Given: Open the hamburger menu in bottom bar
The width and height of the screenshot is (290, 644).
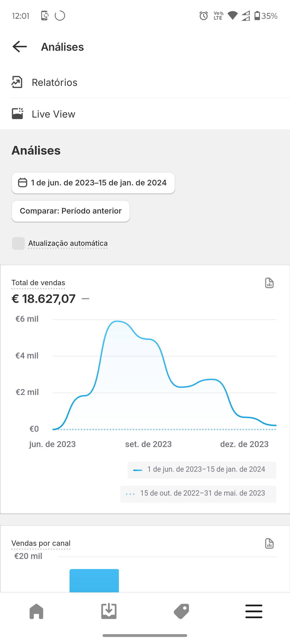Looking at the screenshot, I should (x=254, y=611).
